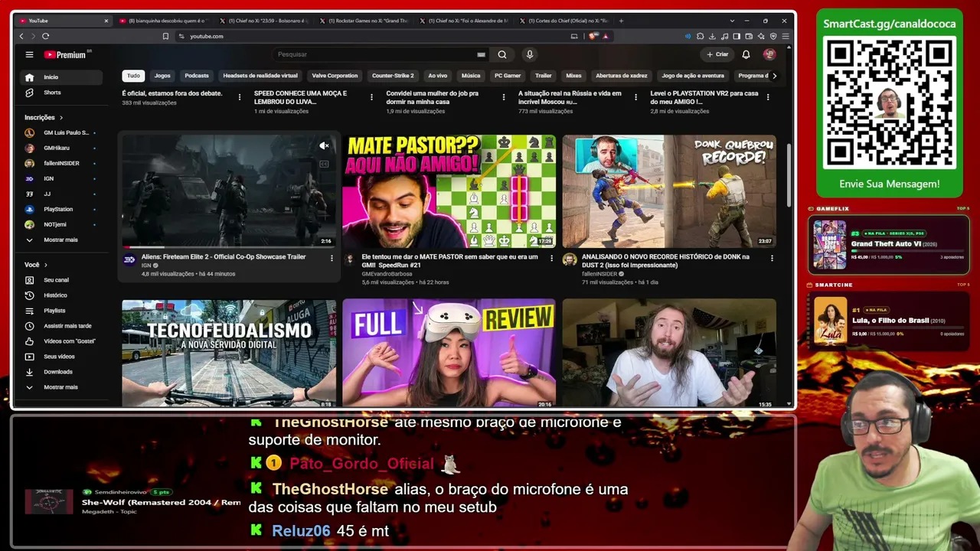Click the search magnifier button

pos(502,54)
